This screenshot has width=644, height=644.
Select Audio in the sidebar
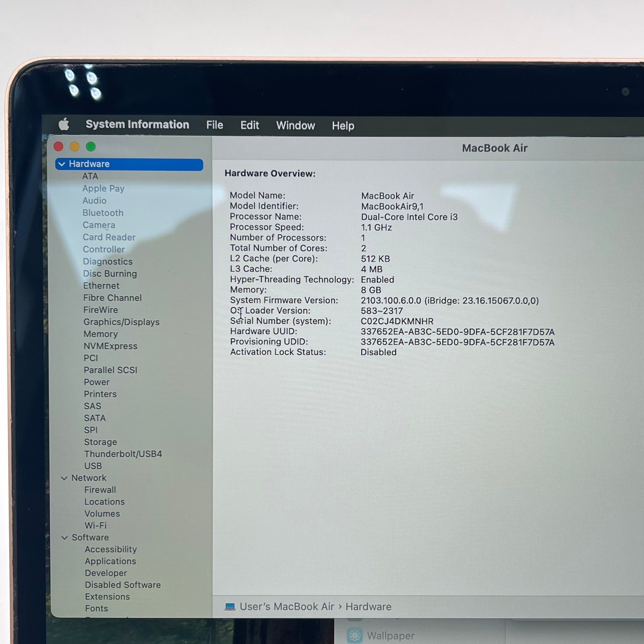pyautogui.click(x=95, y=201)
